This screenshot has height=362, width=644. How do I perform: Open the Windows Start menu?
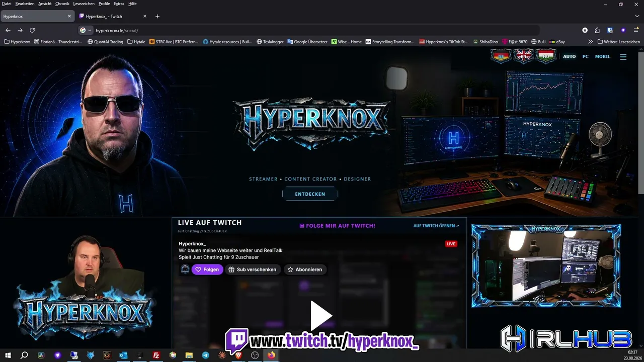click(x=8, y=355)
